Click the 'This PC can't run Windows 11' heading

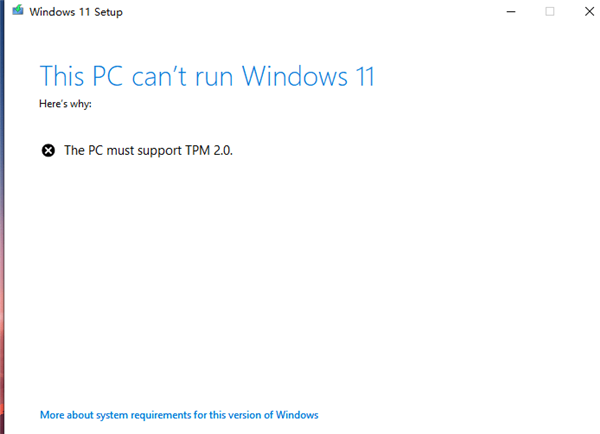click(x=207, y=75)
